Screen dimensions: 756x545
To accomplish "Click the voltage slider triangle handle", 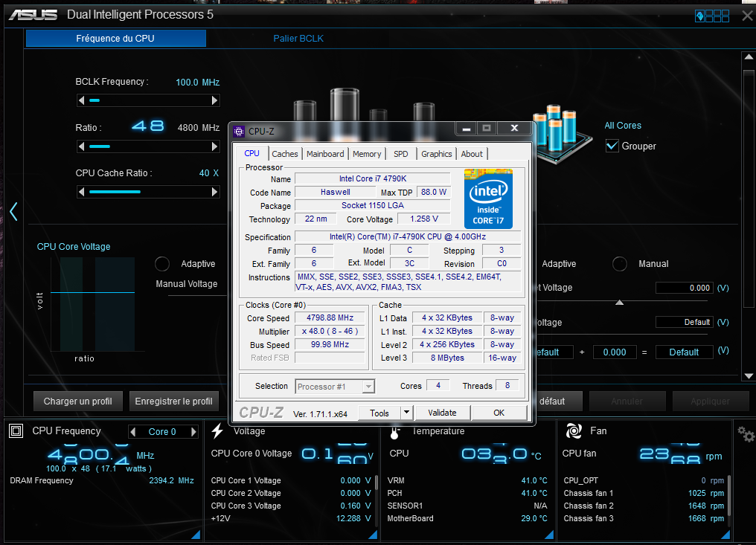I will tap(620, 303).
